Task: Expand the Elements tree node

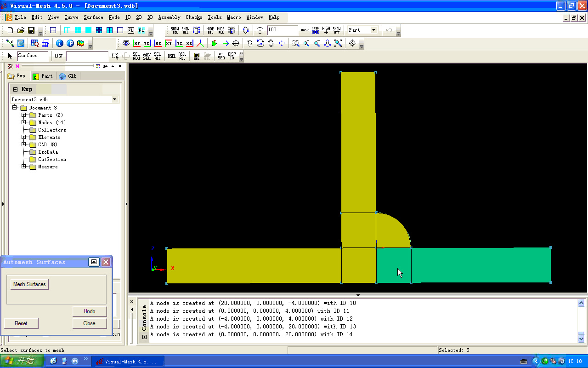Action: click(23, 137)
